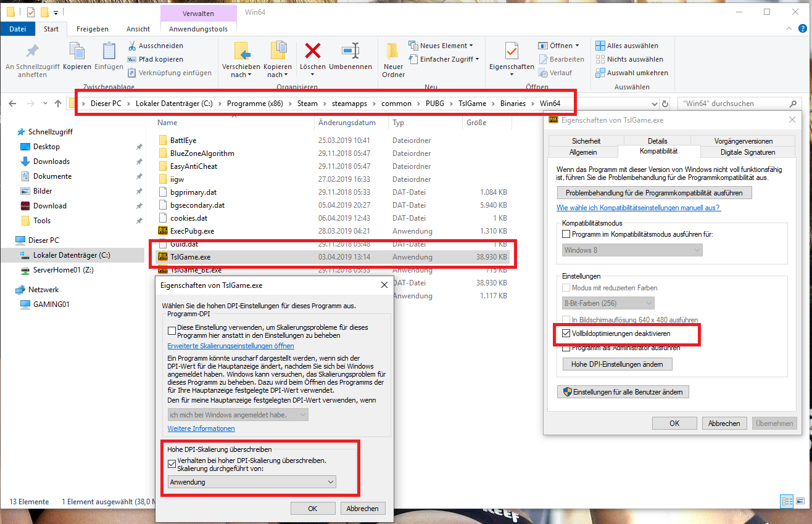Navigate up one folder with the up arrow
The width and height of the screenshot is (812, 524).
tap(59, 104)
